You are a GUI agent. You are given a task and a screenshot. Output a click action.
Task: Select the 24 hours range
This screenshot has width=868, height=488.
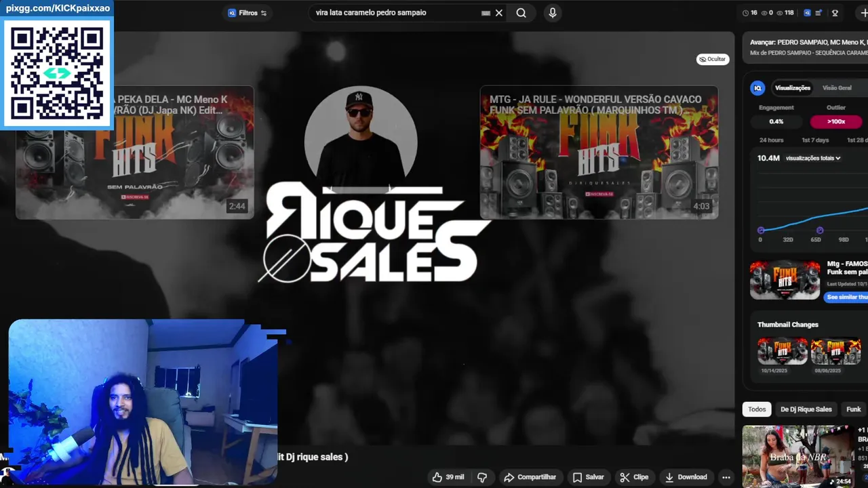(x=771, y=140)
